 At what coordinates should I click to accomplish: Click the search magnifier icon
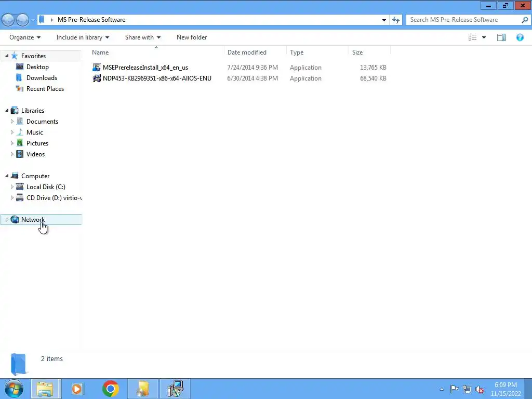[525, 20]
